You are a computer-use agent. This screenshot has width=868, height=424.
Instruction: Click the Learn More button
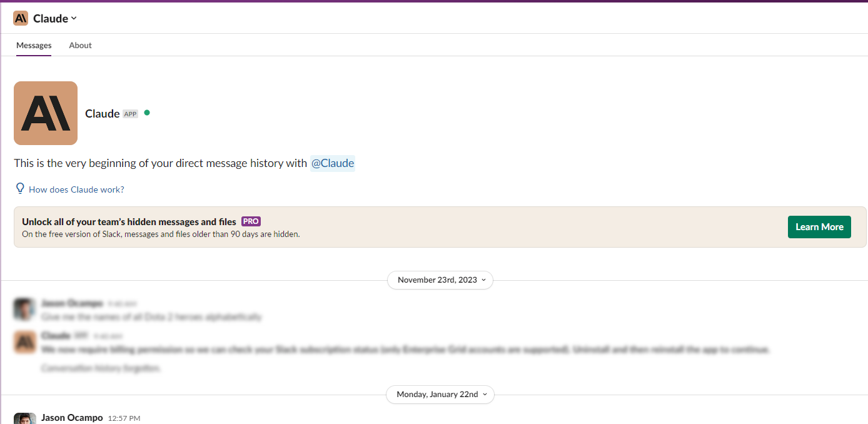(819, 227)
